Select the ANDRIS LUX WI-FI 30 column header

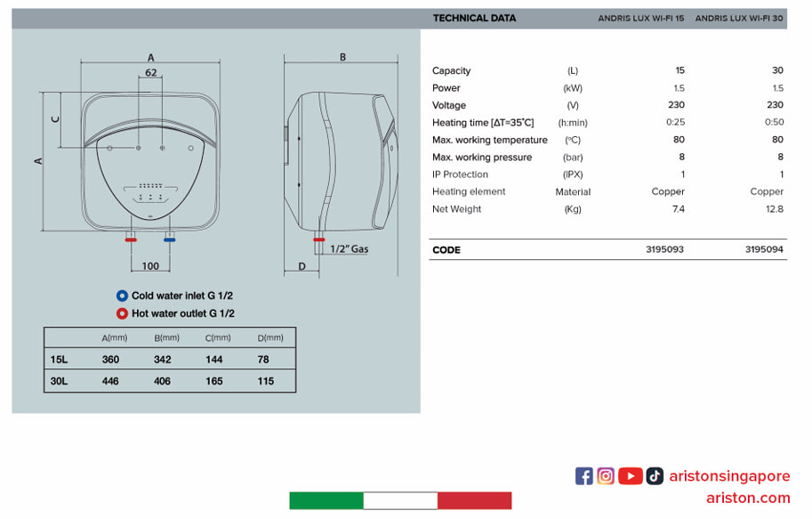tap(739, 18)
